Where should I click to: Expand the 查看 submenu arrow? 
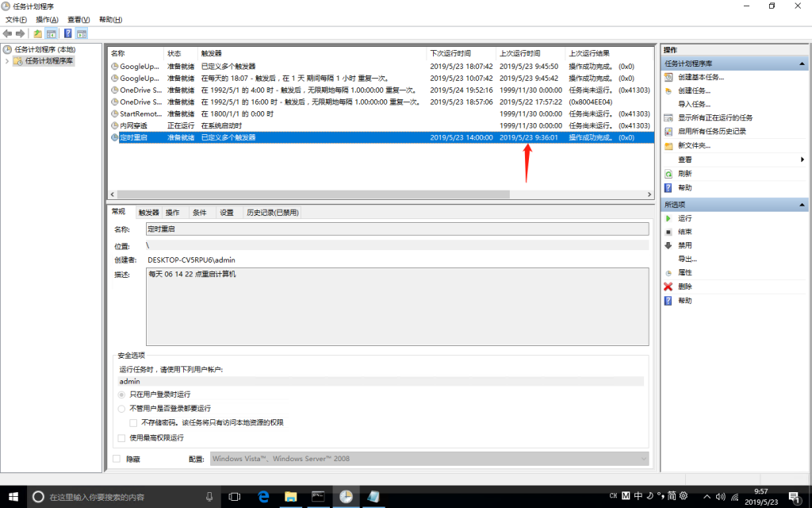(802, 160)
